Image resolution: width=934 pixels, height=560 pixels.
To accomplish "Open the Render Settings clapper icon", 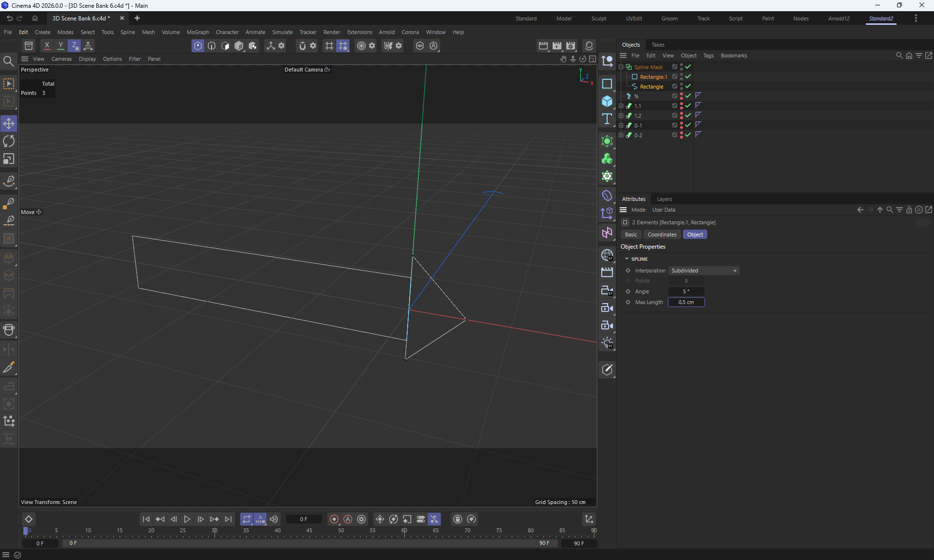I will click(570, 46).
